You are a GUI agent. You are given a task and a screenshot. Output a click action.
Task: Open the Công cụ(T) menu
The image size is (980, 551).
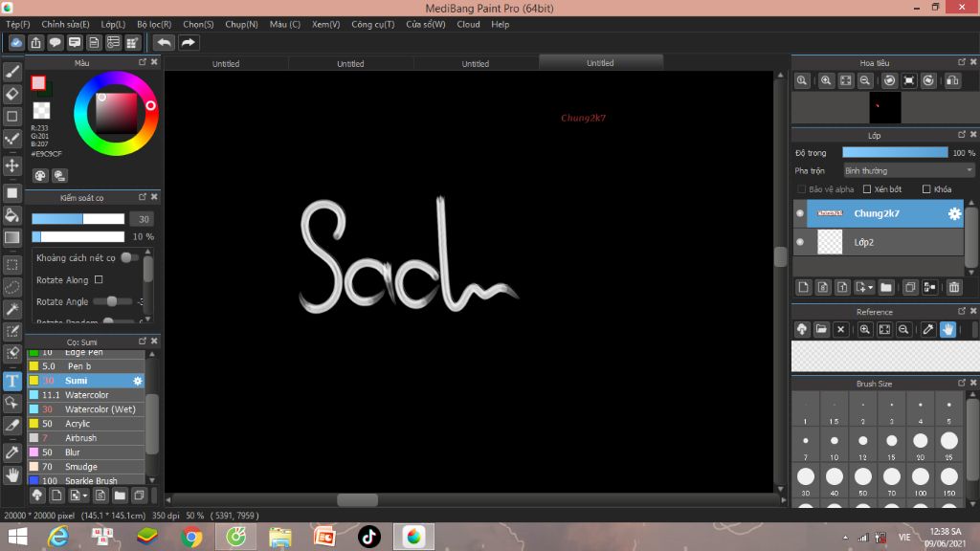pos(372,24)
